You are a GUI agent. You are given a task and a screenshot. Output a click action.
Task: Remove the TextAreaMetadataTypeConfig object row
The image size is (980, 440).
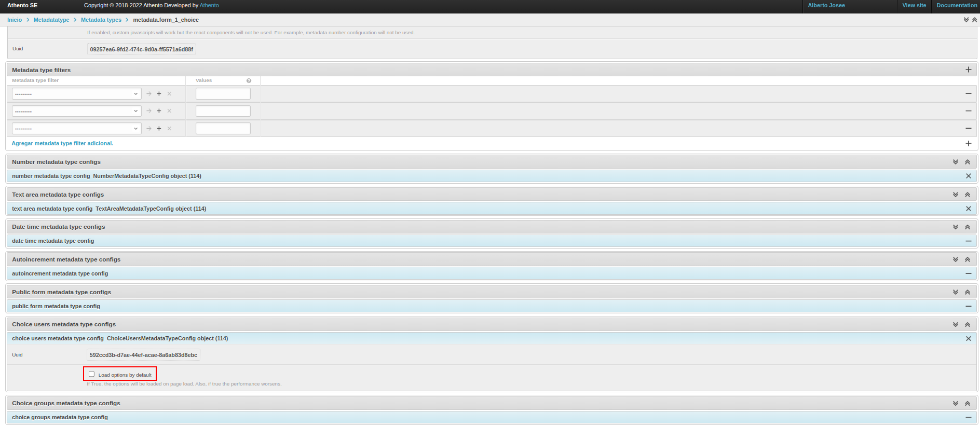(968, 209)
